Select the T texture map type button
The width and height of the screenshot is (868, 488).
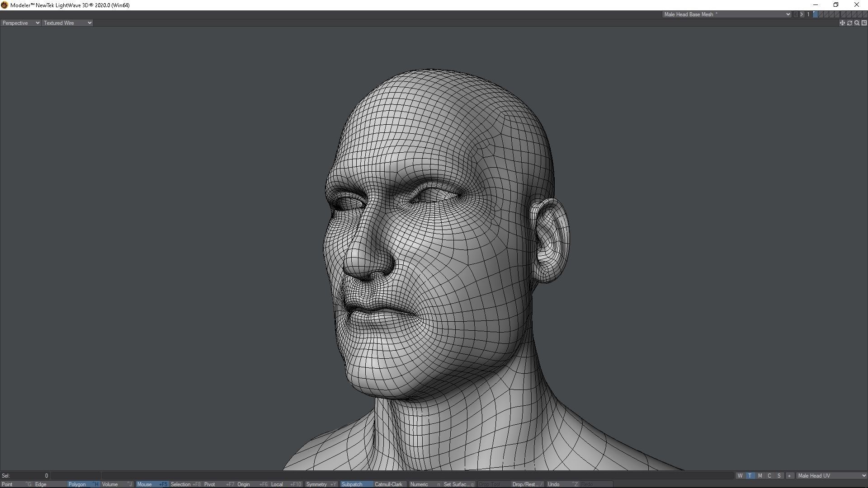tap(750, 476)
